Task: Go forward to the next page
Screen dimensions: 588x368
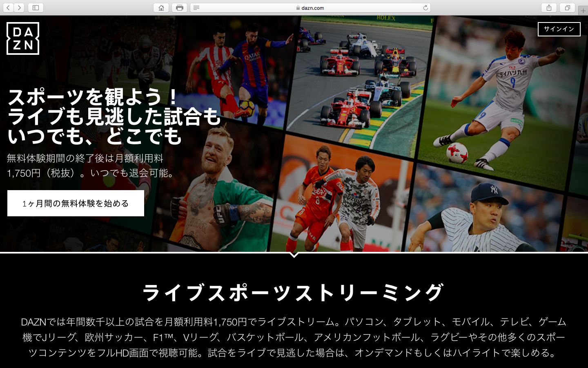Action: point(19,8)
